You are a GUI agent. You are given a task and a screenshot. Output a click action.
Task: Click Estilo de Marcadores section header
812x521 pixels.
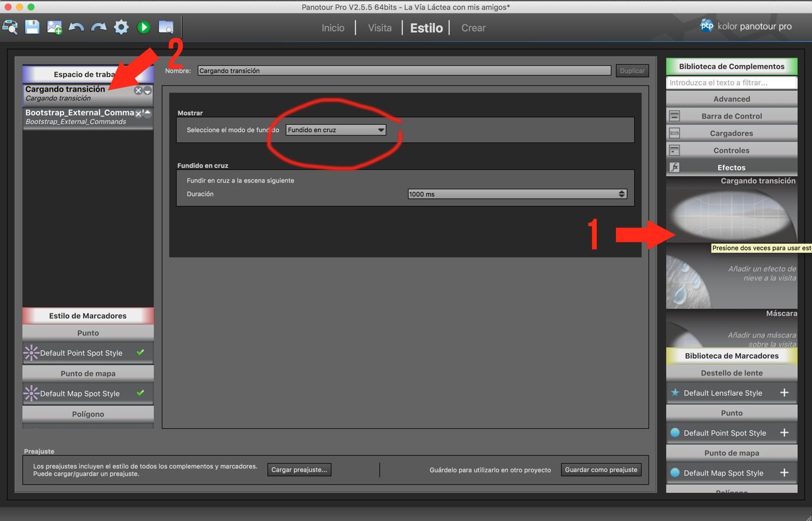pos(88,316)
